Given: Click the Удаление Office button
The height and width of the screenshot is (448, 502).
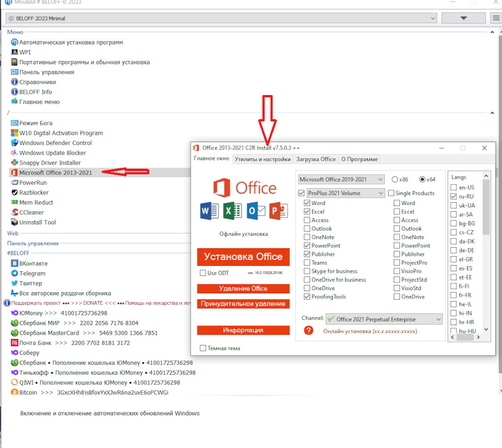Looking at the screenshot, I should [x=243, y=289].
